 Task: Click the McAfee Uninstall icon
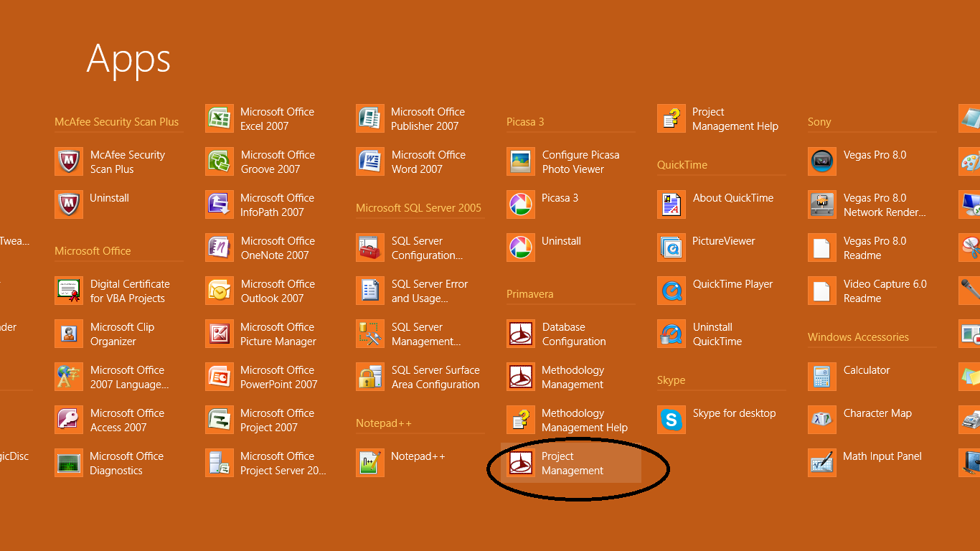pyautogui.click(x=69, y=204)
